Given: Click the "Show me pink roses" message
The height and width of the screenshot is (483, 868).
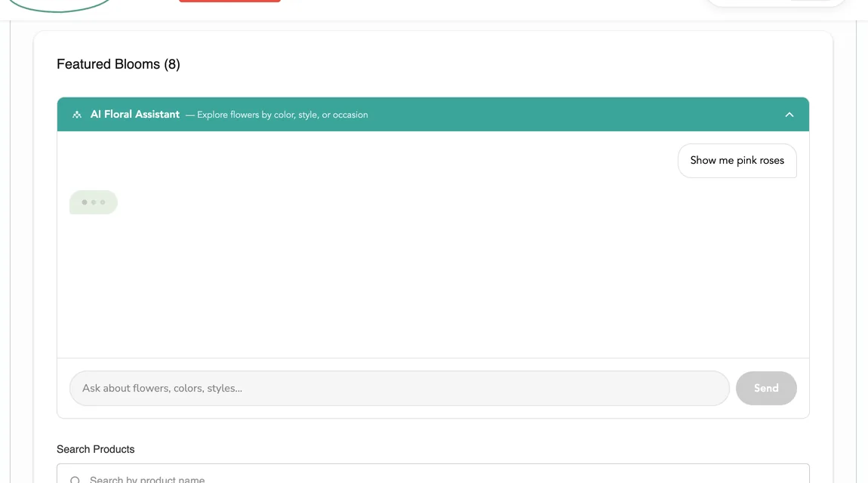Looking at the screenshot, I should click(x=737, y=161).
